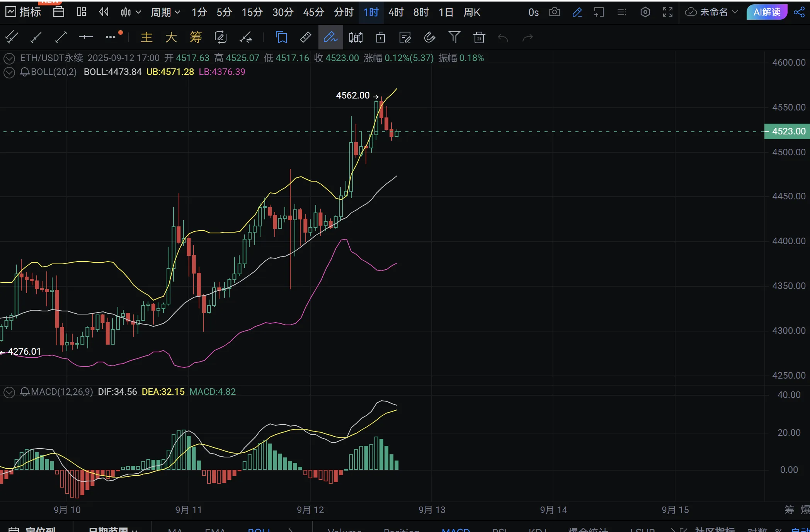Select the 8时 timeframe
This screenshot has width=810, height=532.
[421, 12]
